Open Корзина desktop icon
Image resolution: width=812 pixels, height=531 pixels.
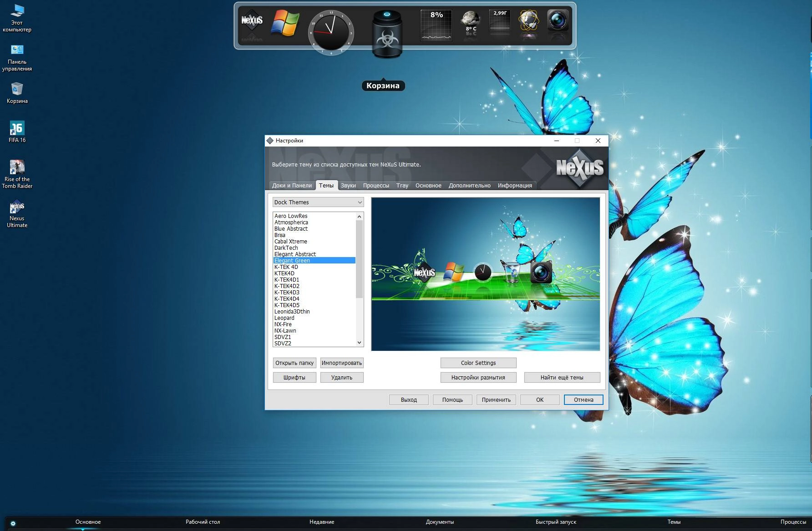[x=17, y=93]
